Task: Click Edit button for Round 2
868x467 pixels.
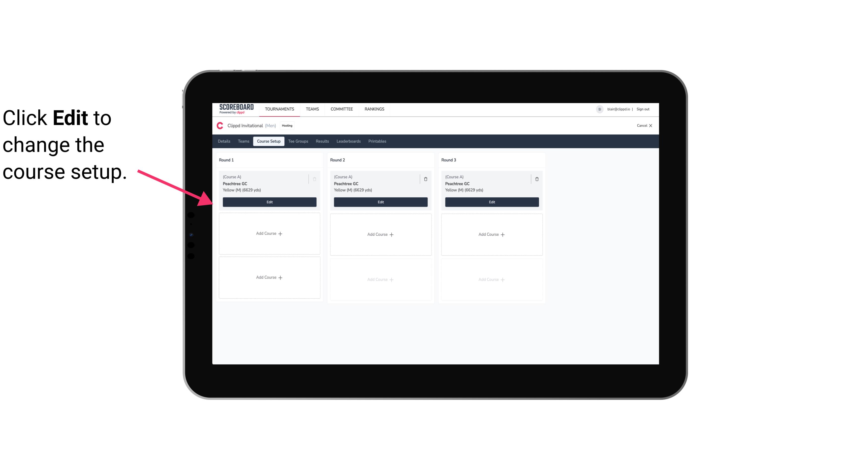Action: point(380,201)
